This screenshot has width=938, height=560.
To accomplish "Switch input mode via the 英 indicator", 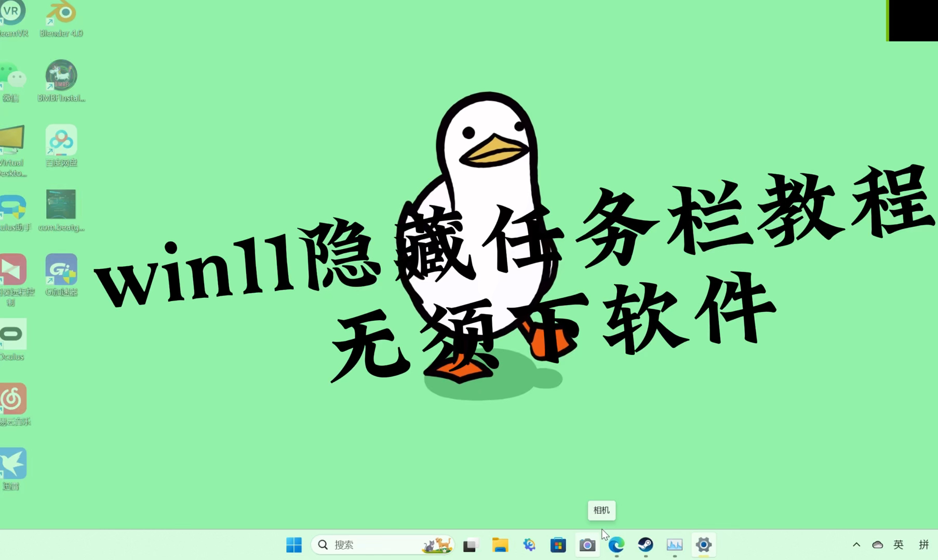I will (899, 544).
